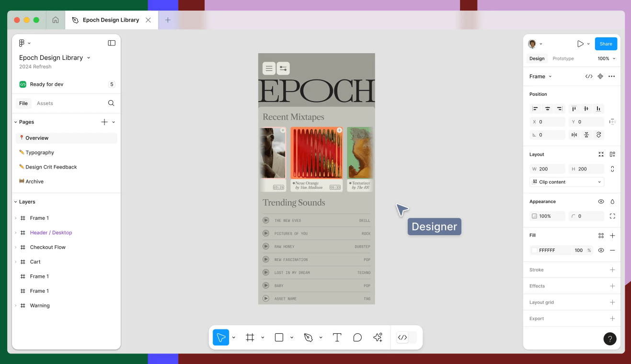The height and width of the screenshot is (364, 631).
Task: Align horizontal centers in Position section
Action: point(548,109)
